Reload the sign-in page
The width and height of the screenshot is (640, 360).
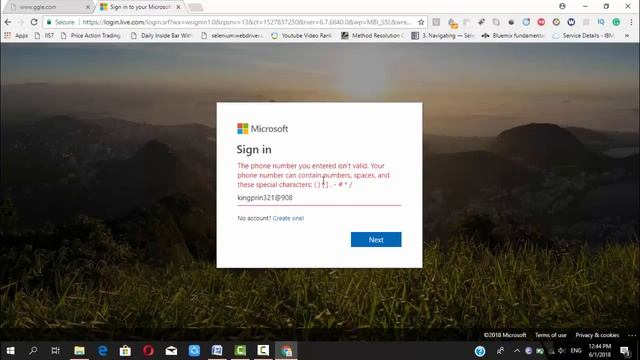pos(34,22)
